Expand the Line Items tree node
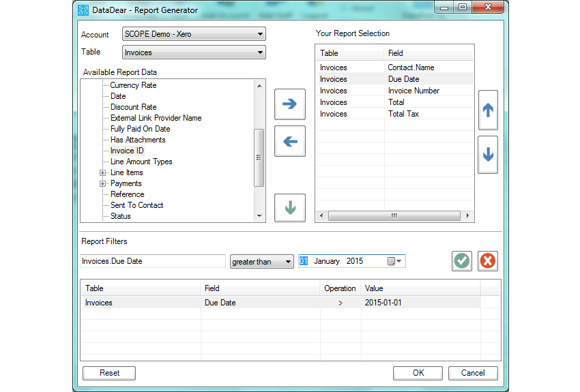Image resolution: width=580 pixels, height=392 pixels. coord(102,172)
